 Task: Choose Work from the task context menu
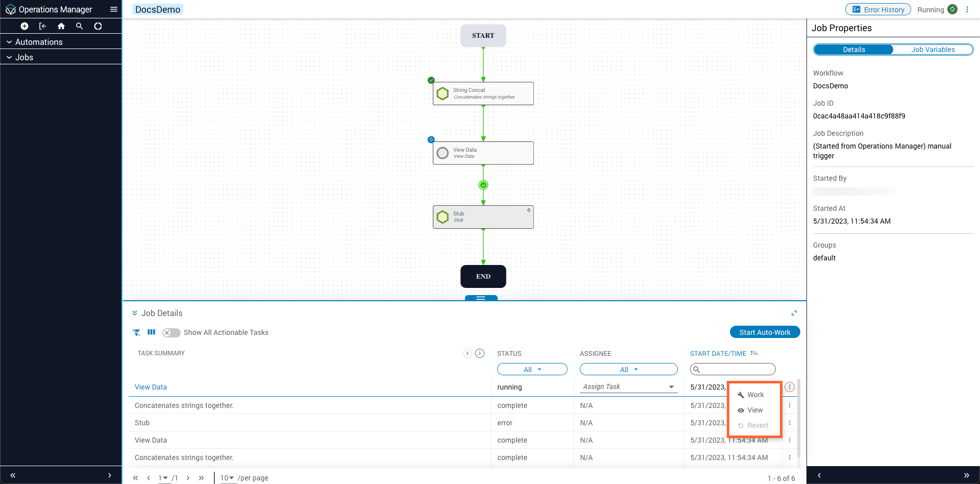pyautogui.click(x=755, y=395)
